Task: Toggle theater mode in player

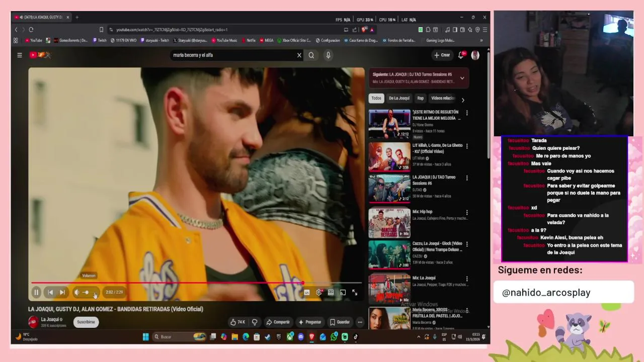Action: click(x=331, y=292)
